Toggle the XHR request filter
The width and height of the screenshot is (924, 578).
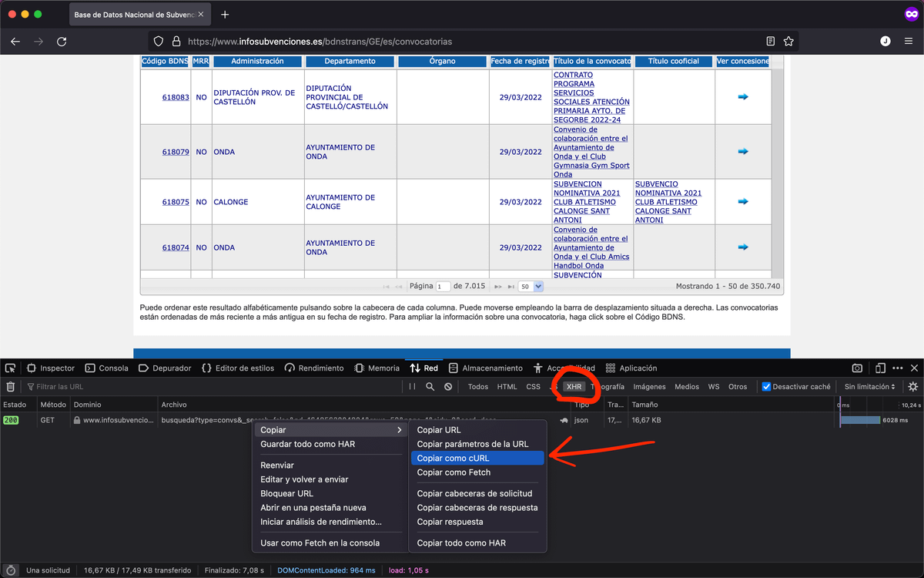(x=574, y=387)
